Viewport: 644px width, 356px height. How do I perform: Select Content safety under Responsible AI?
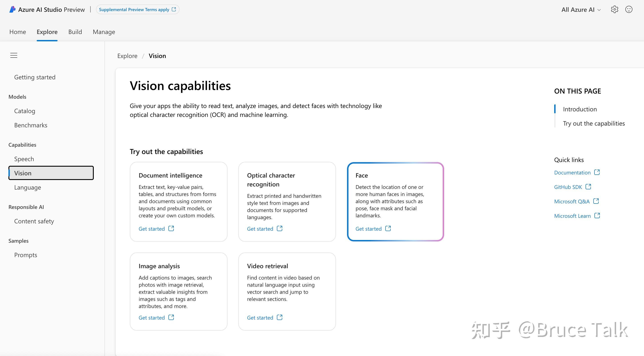click(x=34, y=221)
